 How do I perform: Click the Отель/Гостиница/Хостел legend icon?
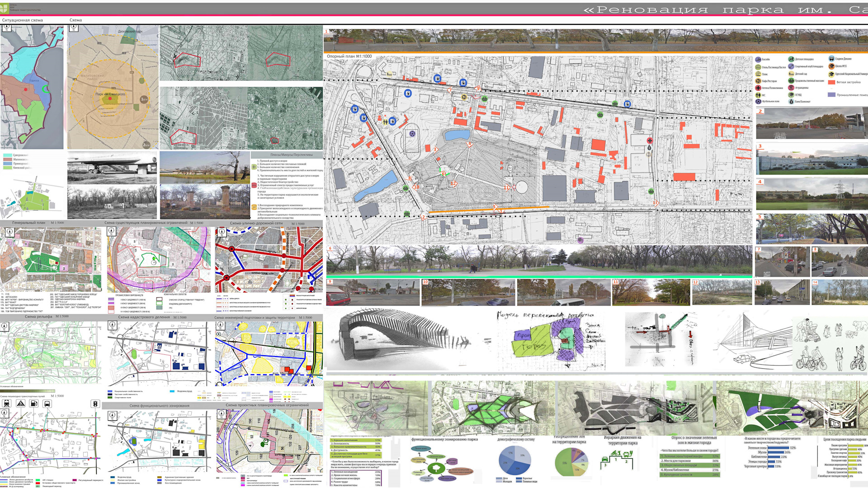click(x=758, y=67)
